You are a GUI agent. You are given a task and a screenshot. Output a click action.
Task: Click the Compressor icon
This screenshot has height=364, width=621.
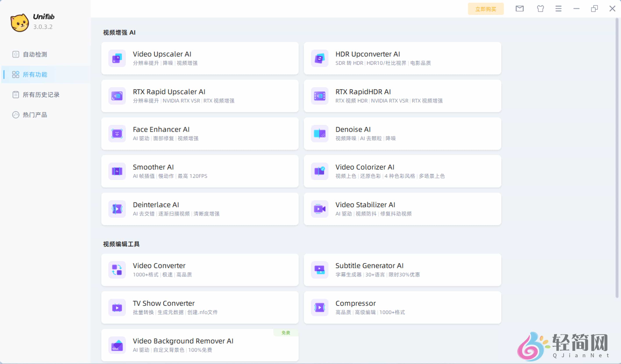point(320,308)
